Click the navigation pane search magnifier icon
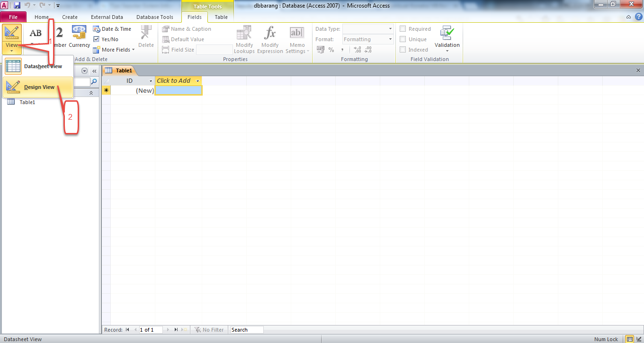Viewport: 644px width, 343px height. (x=94, y=81)
